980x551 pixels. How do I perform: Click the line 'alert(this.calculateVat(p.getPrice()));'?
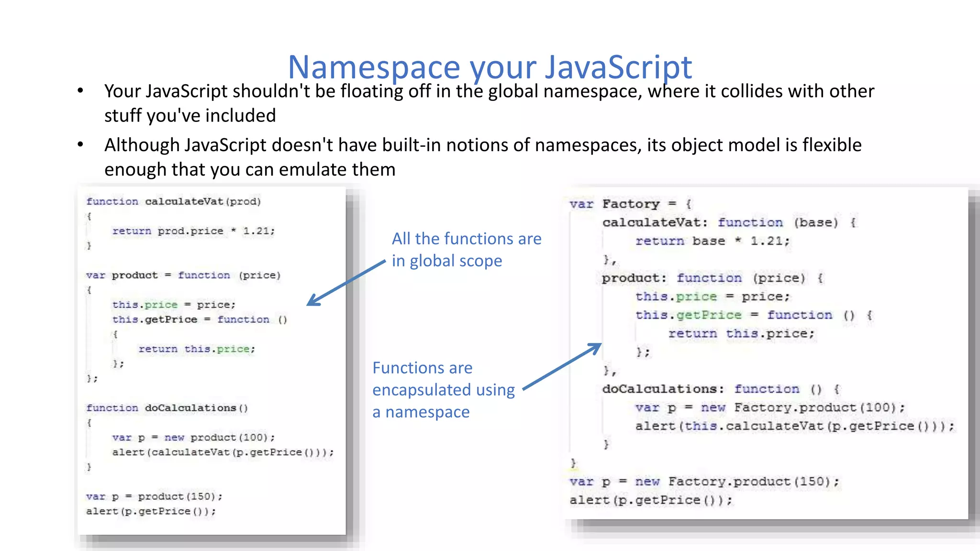point(795,426)
